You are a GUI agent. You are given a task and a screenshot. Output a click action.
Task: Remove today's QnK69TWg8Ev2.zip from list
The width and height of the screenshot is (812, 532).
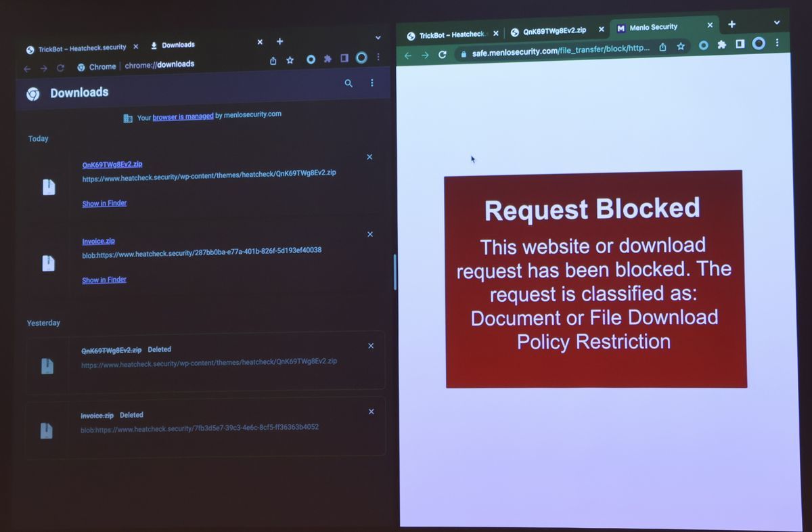369,157
